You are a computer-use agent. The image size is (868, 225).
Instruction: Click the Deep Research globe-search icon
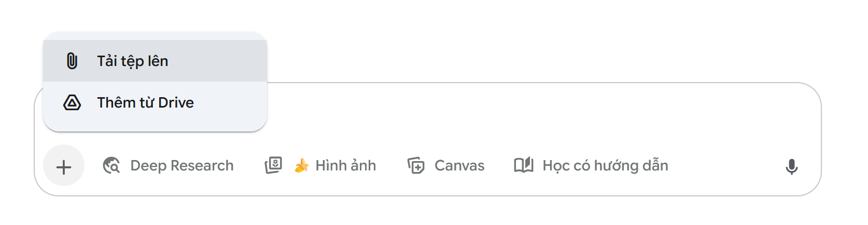coord(111,166)
